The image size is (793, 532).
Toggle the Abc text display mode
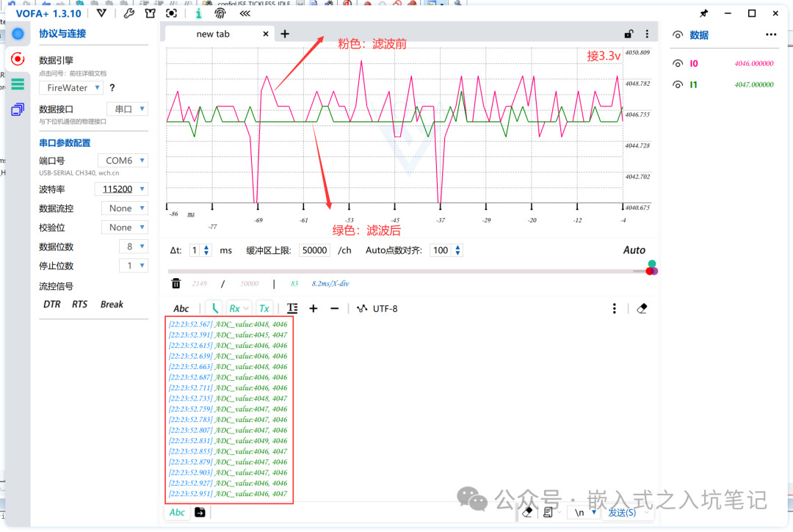click(x=181, y=309)
